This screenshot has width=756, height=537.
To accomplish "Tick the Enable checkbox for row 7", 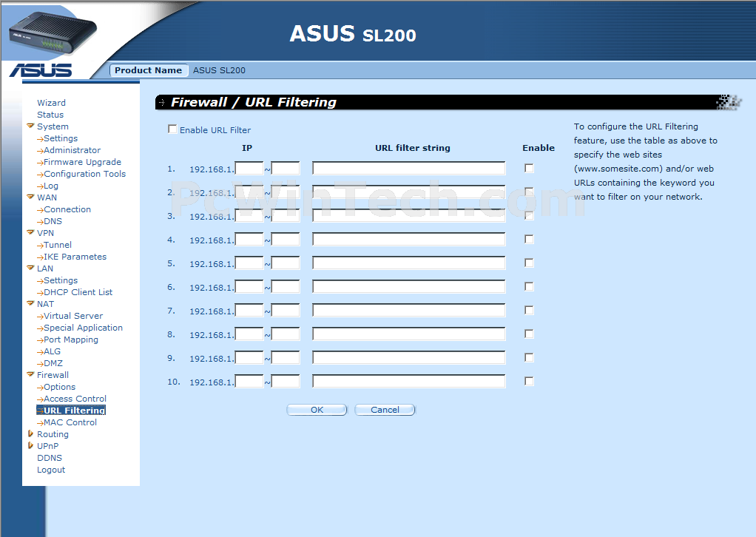I will pos(529,310).
